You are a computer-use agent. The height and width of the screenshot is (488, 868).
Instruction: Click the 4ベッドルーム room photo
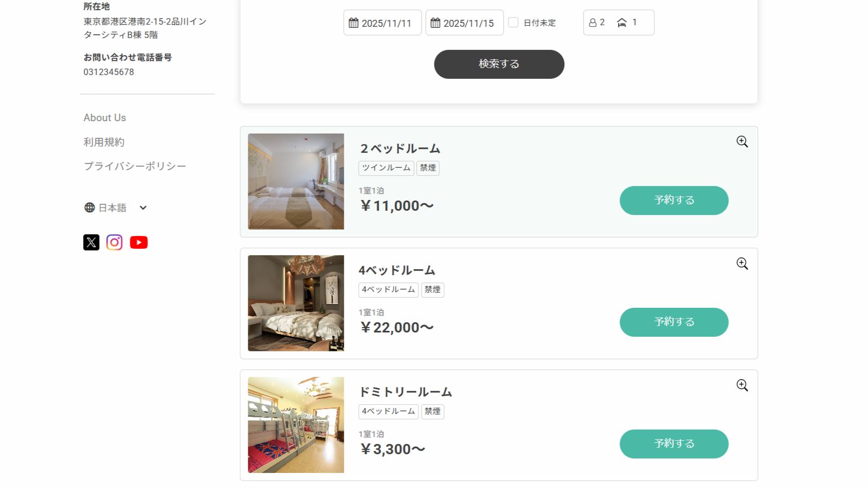[x=296, y=303]
